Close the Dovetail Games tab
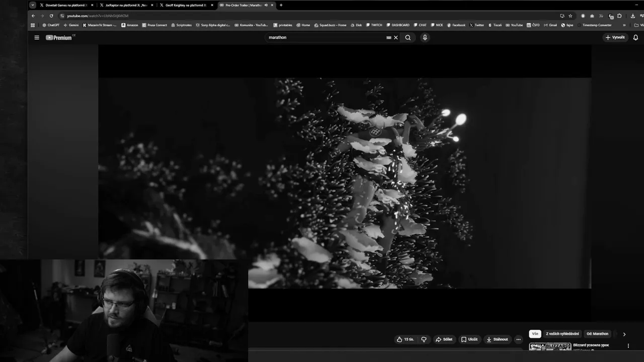Viewport: 644px width, 362px height. [x=92, y=5]
